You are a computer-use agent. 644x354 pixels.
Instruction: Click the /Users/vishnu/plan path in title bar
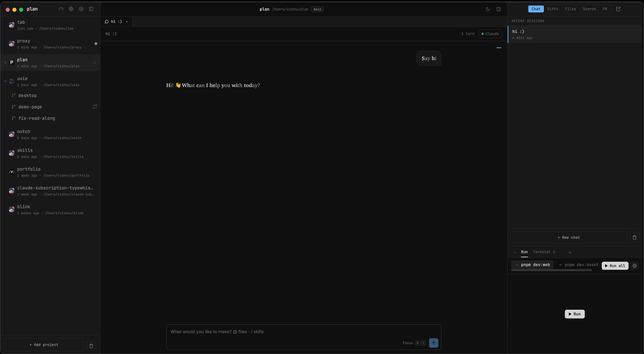290,9
